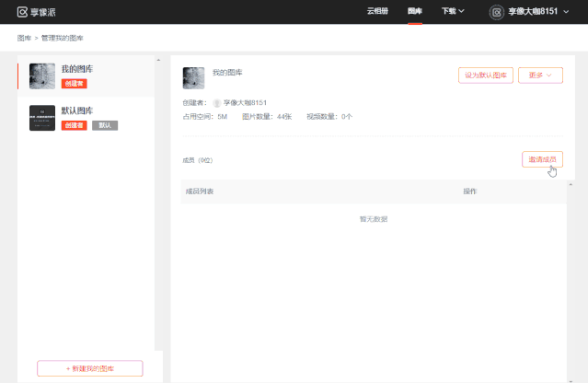Click the 设为默认图库 button
This screenshot has width=588, height=383.
pyautogui.click(x=485, y=75)
